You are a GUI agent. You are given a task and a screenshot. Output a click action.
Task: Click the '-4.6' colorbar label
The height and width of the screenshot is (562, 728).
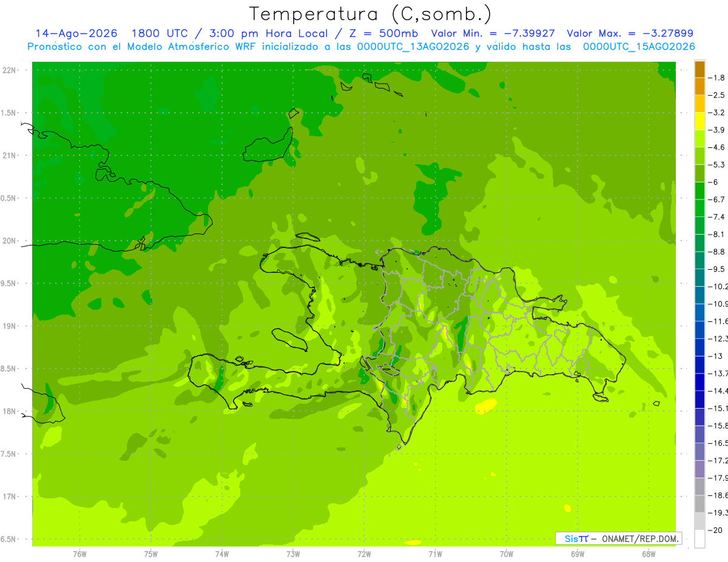coord(717,147)
